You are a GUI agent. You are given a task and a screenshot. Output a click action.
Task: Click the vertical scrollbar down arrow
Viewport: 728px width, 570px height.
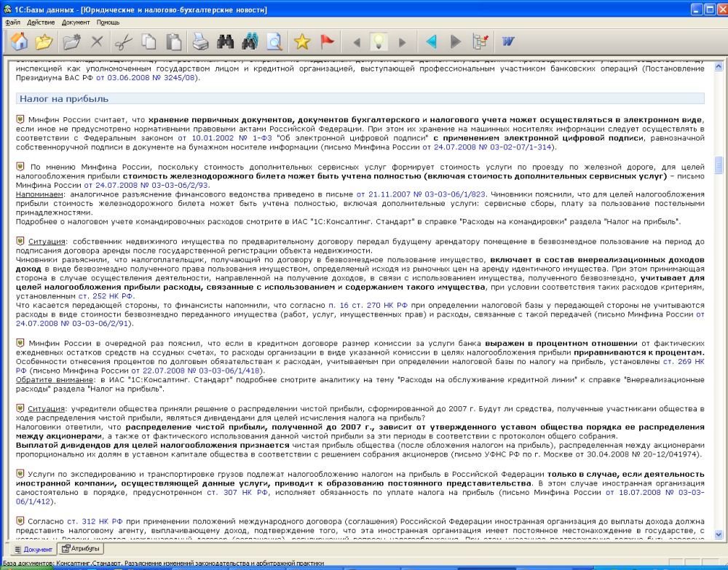[719, 537]
